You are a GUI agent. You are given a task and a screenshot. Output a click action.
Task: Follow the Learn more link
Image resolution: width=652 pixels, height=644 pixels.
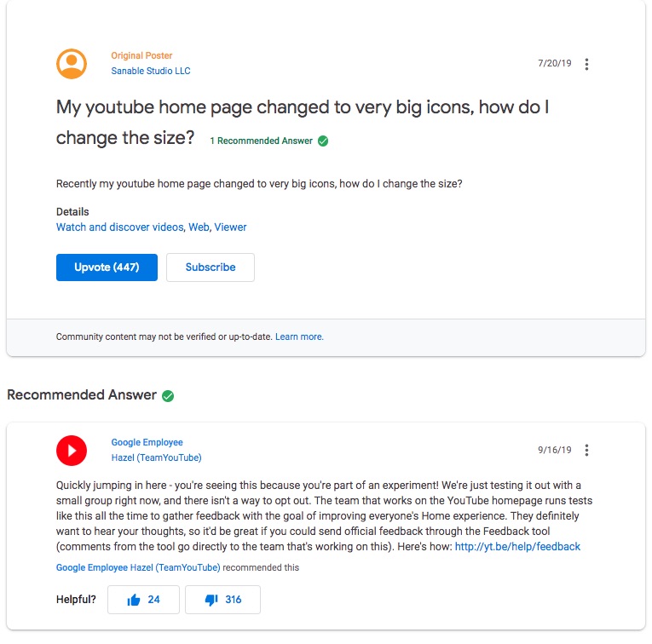(299, 337)
